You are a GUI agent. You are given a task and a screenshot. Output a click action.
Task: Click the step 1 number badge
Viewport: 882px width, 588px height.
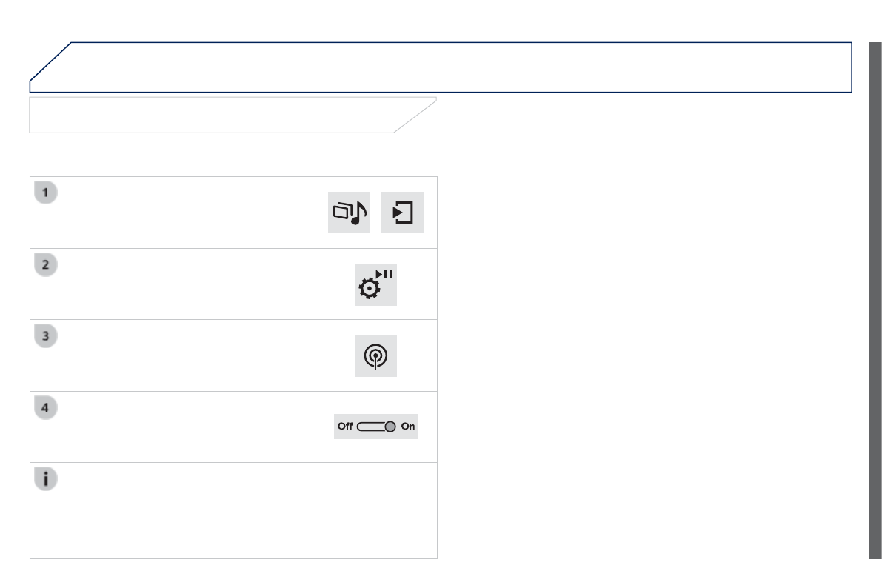coord(47,193)
